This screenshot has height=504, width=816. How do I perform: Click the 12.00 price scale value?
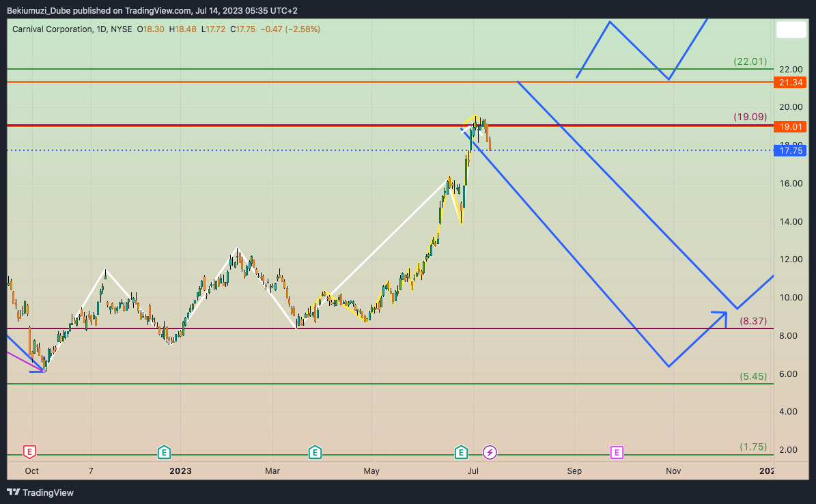tap(791, 260)
